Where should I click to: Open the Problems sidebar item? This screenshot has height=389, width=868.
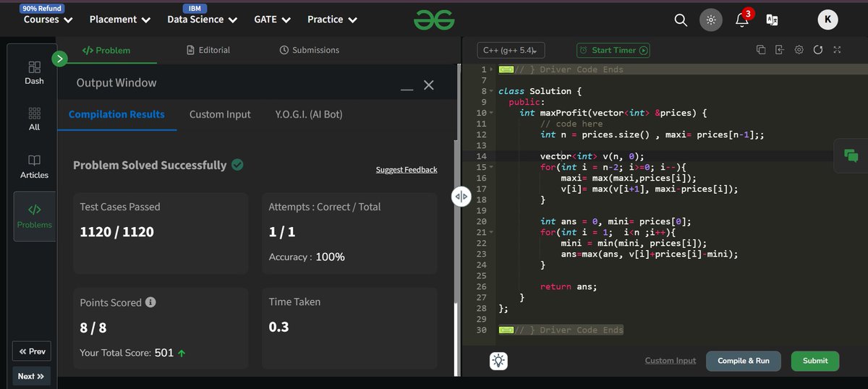point(35,216)
